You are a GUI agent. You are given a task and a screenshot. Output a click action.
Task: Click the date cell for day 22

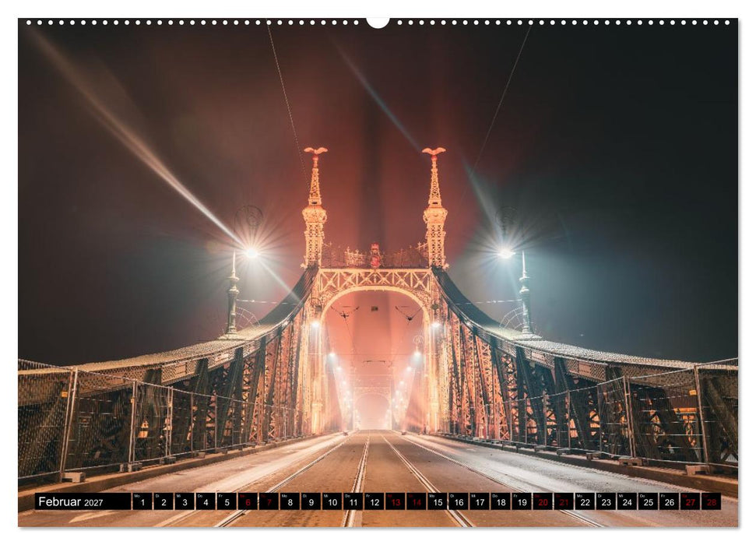[585, 501]
